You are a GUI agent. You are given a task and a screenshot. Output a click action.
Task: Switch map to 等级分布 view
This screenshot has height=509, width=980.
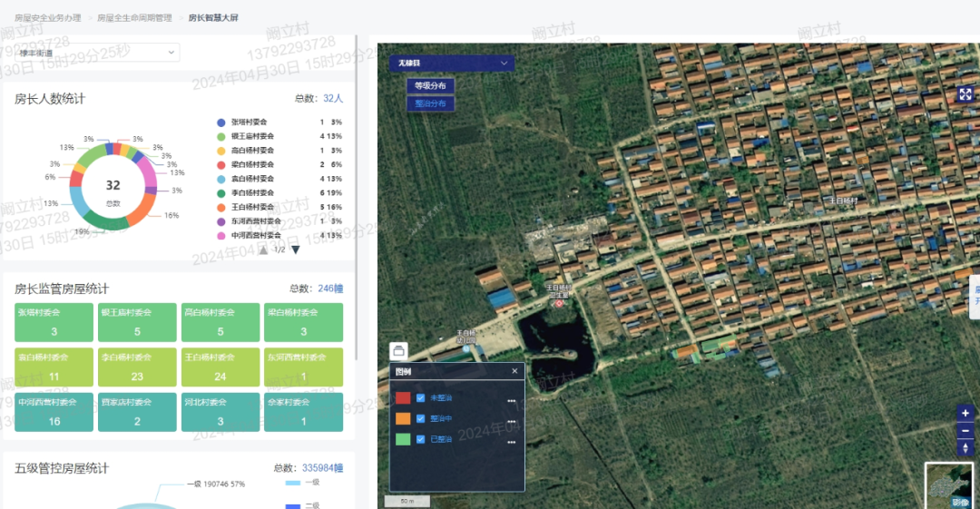point(431,85)
